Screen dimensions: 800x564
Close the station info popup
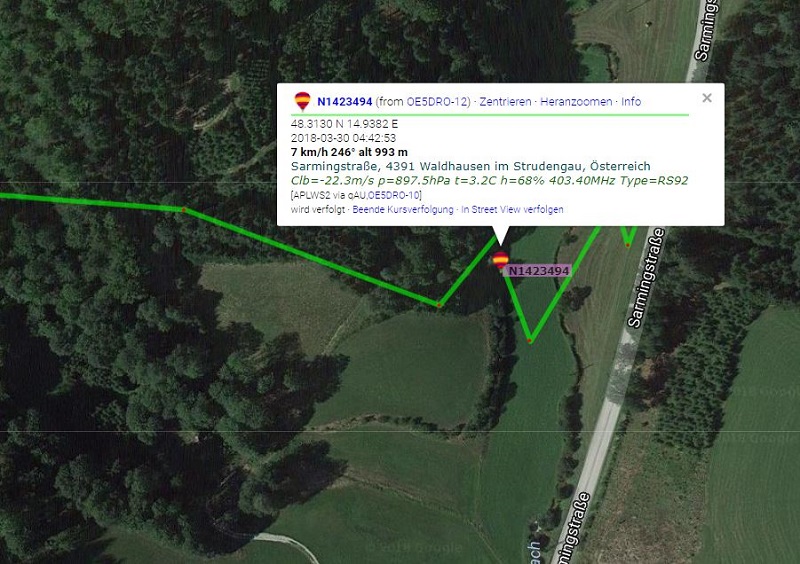(707, 97)
